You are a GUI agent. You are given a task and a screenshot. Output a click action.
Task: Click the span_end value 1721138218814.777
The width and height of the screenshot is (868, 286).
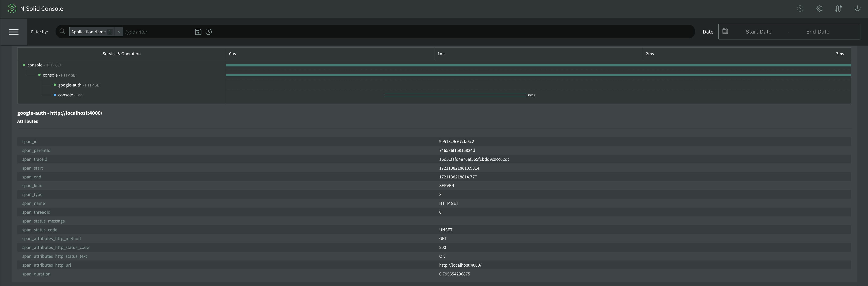(x=458, y=177)
